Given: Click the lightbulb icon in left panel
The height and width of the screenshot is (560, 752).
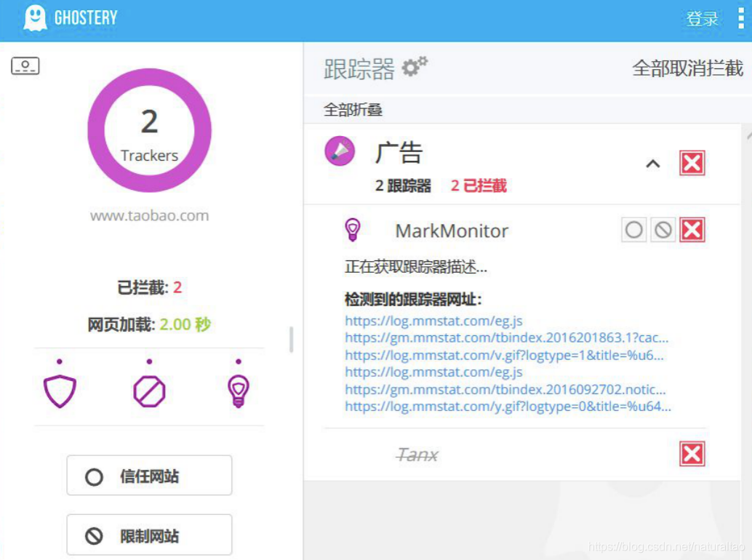Looking at the screenshot, I should (239, 391).
